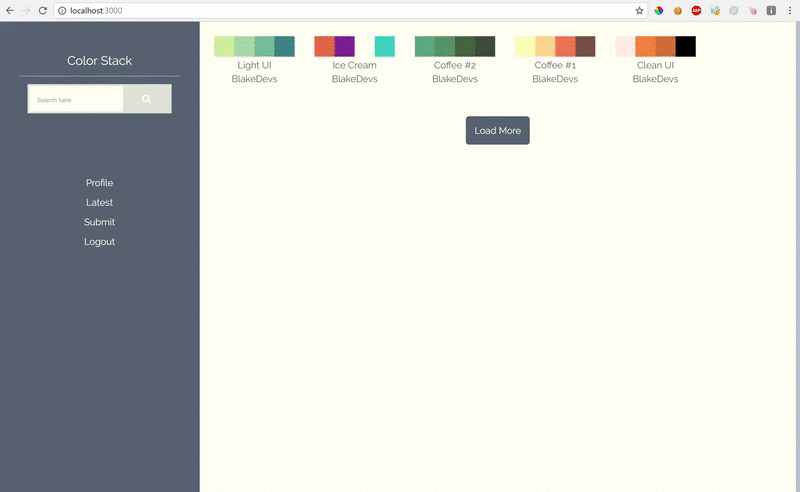Click Logout in the sidebar
This screenshot has height=492, width=800.
click(99, 242)
